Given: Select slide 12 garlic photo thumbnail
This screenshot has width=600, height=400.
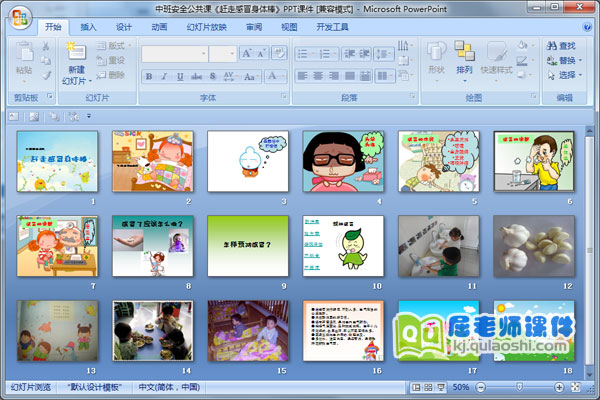Looking at the screenshot, I should pyautogui.click(x=534, y=246).
